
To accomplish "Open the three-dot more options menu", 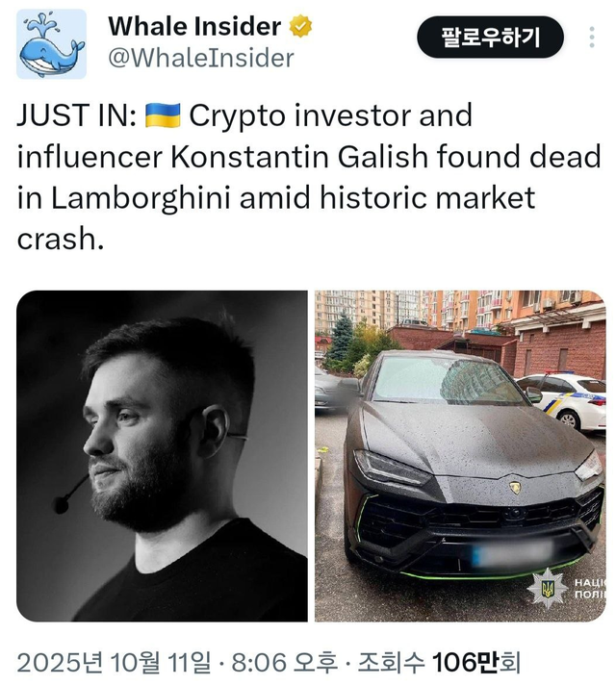I will pos(593,38).
